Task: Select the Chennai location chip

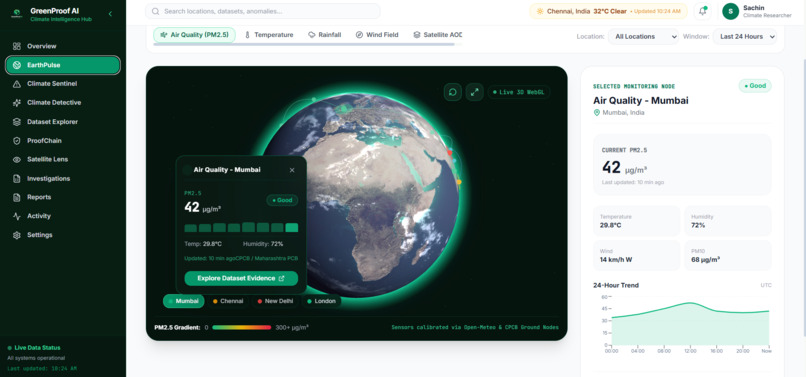Action: coord(228,301)
